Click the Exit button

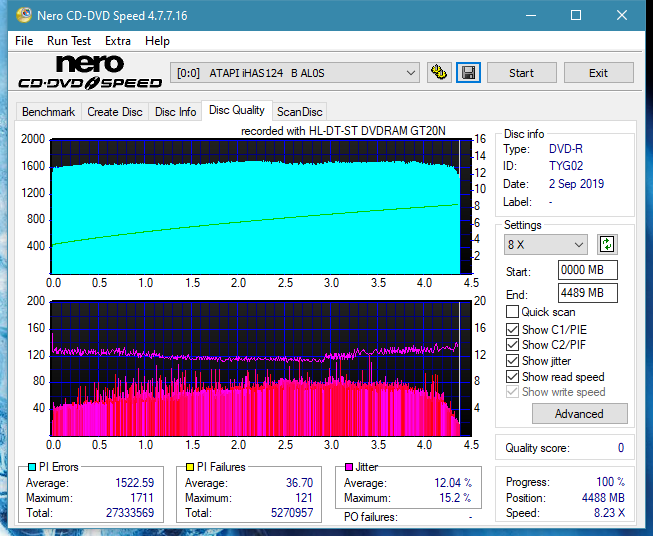coord(598,73)
